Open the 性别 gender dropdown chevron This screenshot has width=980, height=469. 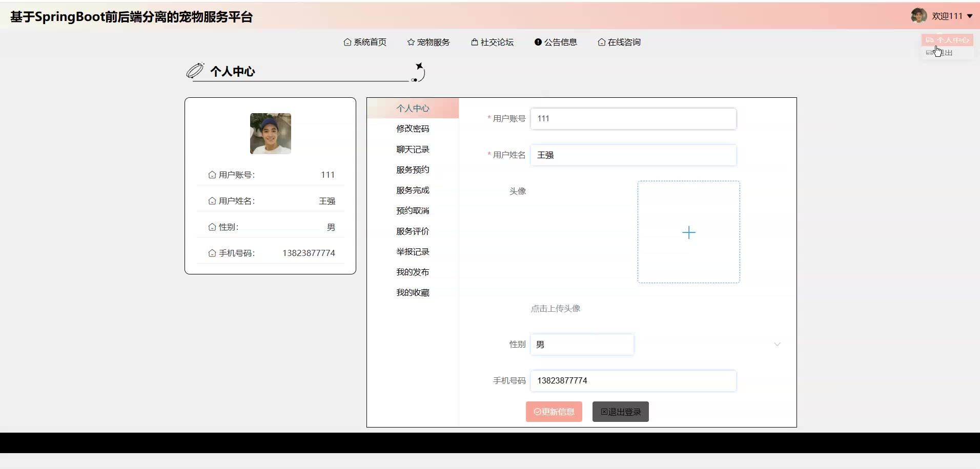click(777, 345)
